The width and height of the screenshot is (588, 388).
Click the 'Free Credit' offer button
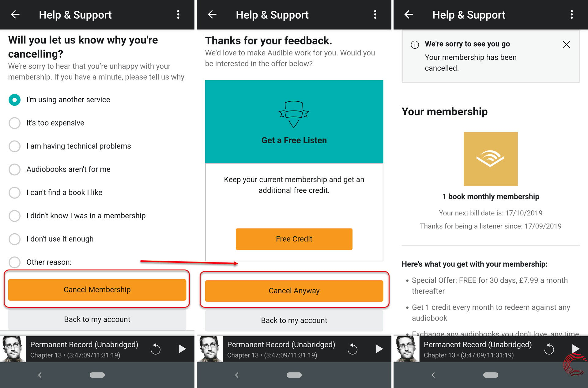point(294,239)
